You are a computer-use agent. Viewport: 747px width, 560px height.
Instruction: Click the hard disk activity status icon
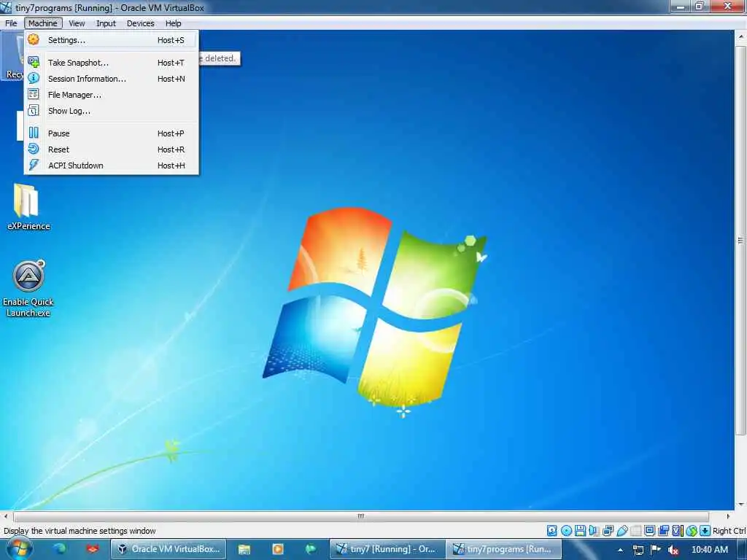pyautogui.click(x=552, y=531)
